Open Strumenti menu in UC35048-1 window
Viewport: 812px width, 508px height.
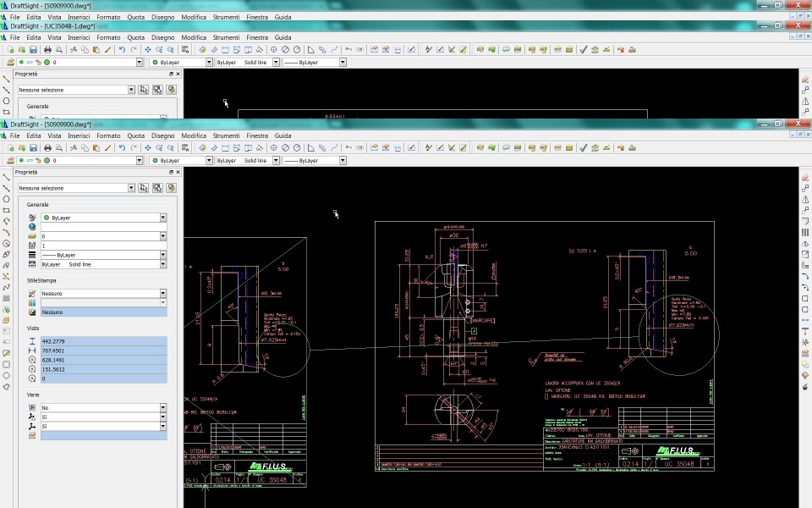coord(227,37)
